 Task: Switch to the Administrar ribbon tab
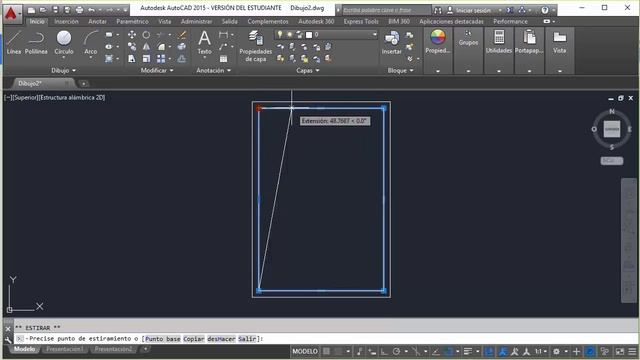click(196, 21)
